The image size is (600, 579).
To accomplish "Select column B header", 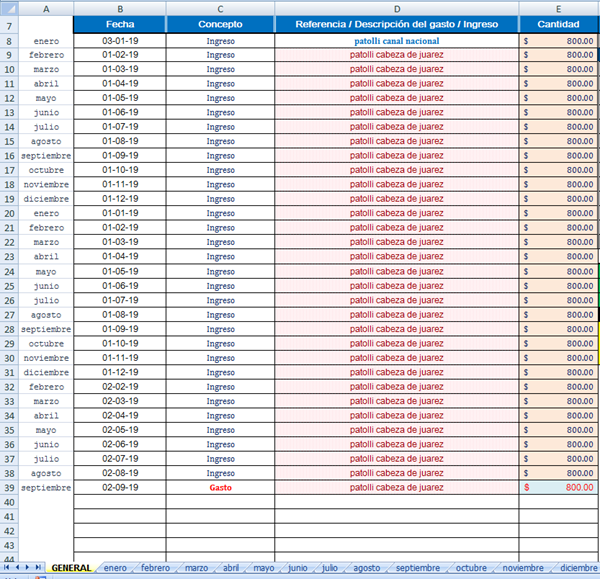I will 120,7.
